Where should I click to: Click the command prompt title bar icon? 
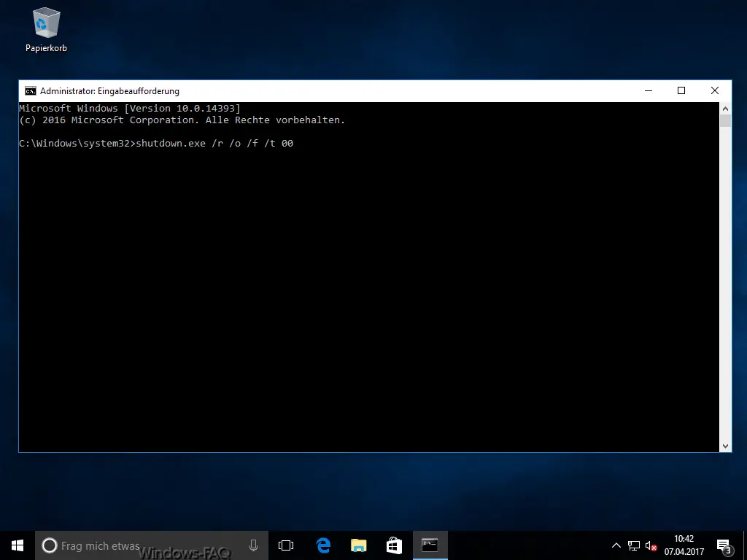pos(30,91)
